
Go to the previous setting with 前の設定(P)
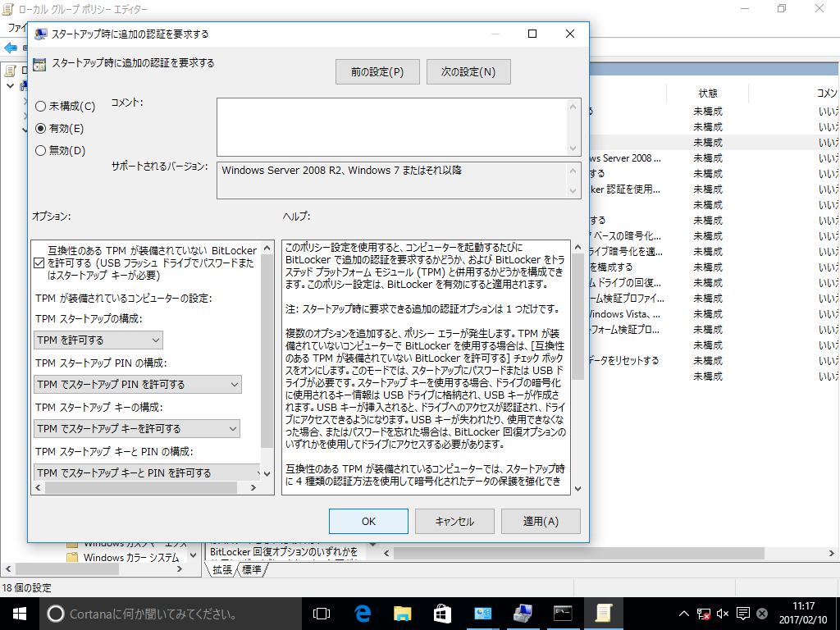[x=377, y=72]
